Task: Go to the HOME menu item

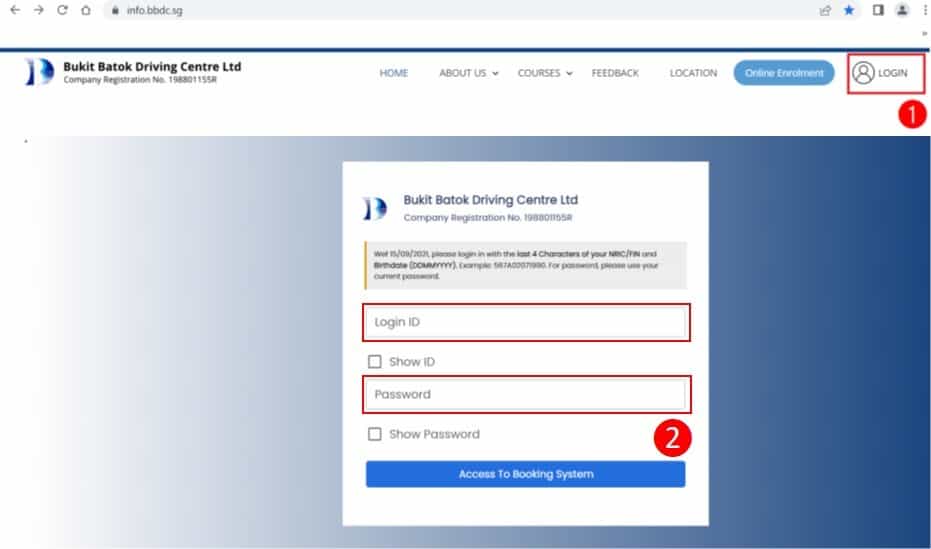Action: (394, 73)
